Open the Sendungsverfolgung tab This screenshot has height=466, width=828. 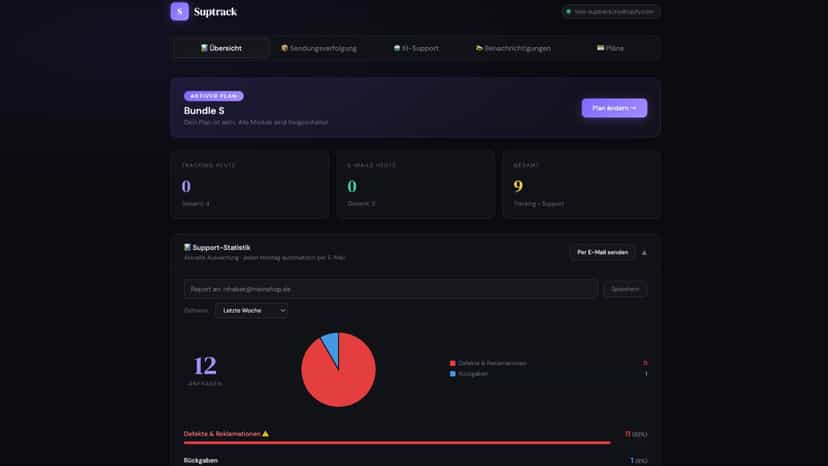pyautogui.click(x=319, y=48)
